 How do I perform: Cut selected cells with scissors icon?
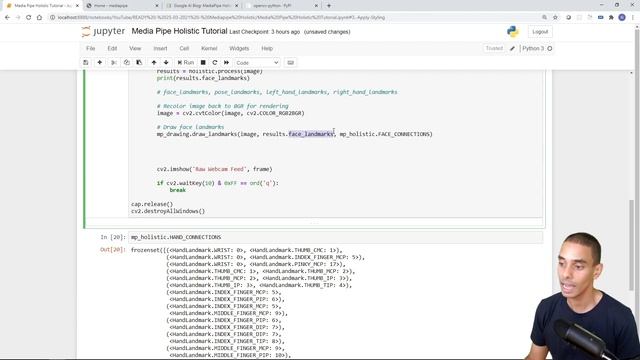pyautogui.click(x=114, y=62)
